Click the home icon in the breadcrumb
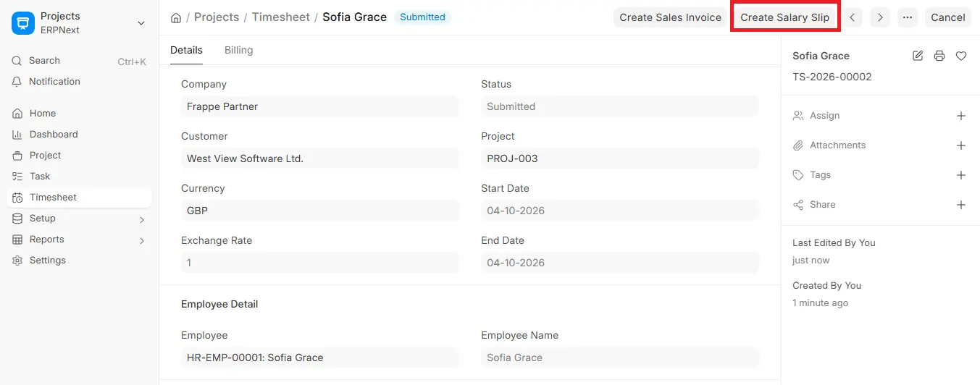 176,17
